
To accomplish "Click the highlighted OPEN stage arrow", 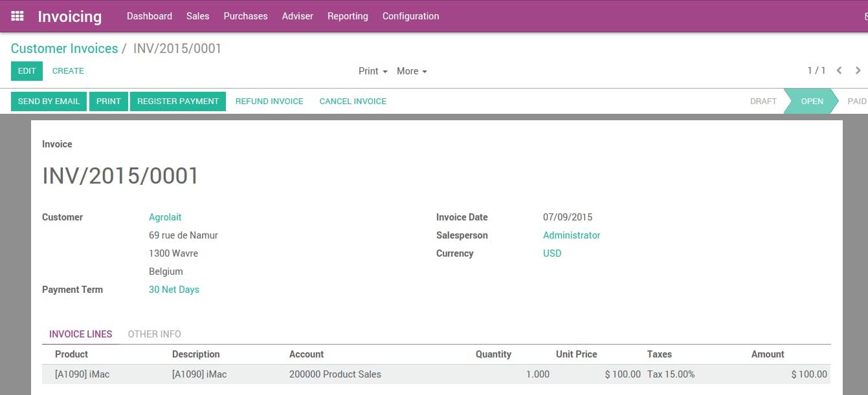I will [x=812, y=101].
